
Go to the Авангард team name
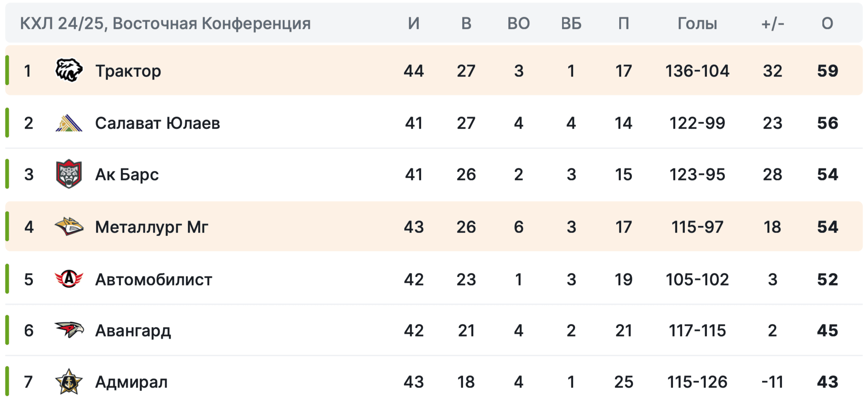pos(133,330)
